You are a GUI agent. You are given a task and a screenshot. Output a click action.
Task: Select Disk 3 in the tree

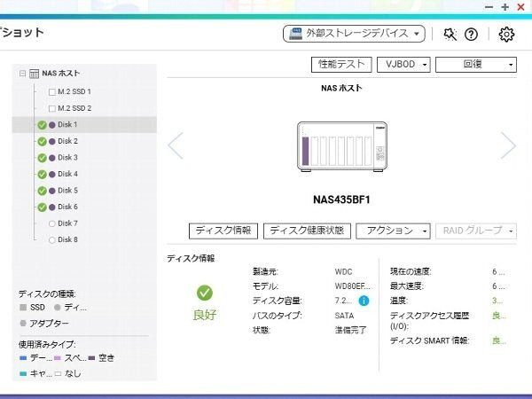pos(68,158)
